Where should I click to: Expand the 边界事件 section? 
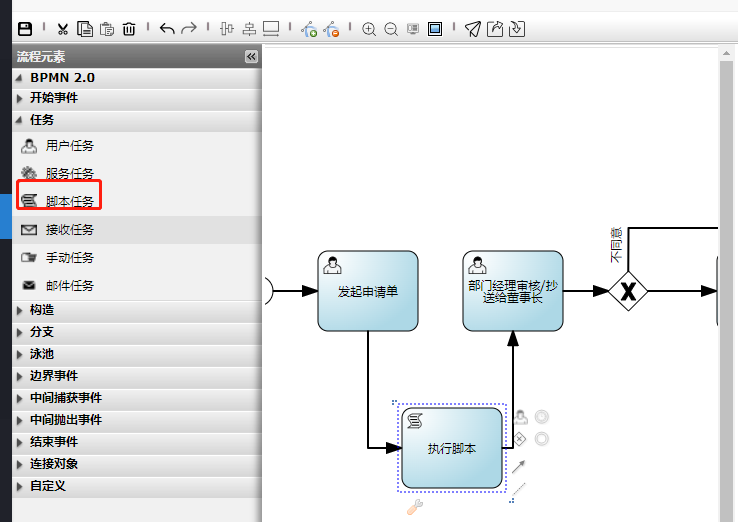[x=53, y=376]
